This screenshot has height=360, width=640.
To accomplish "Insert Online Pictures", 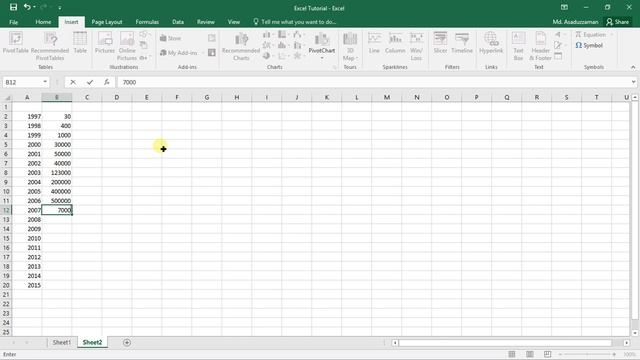I will click(127, 46).
